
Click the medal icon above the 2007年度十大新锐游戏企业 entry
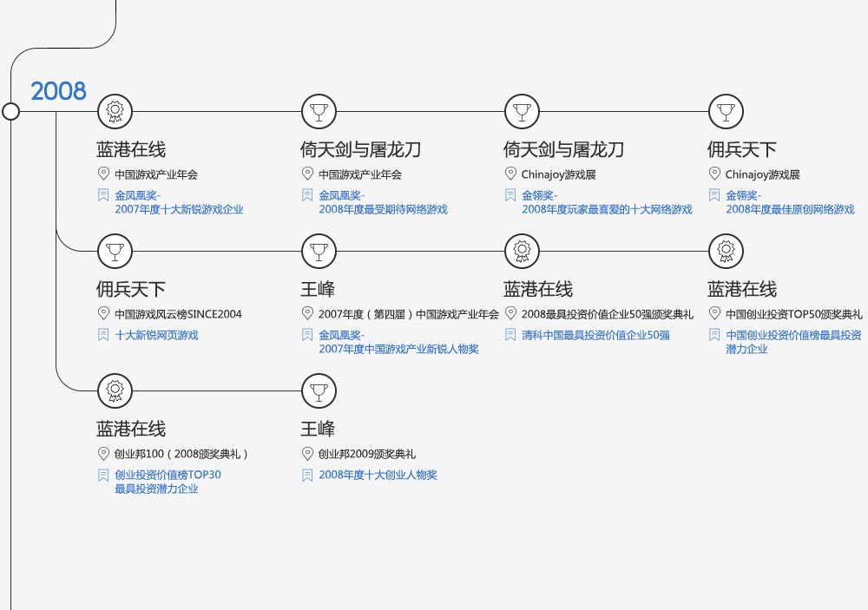pos(115,111)
